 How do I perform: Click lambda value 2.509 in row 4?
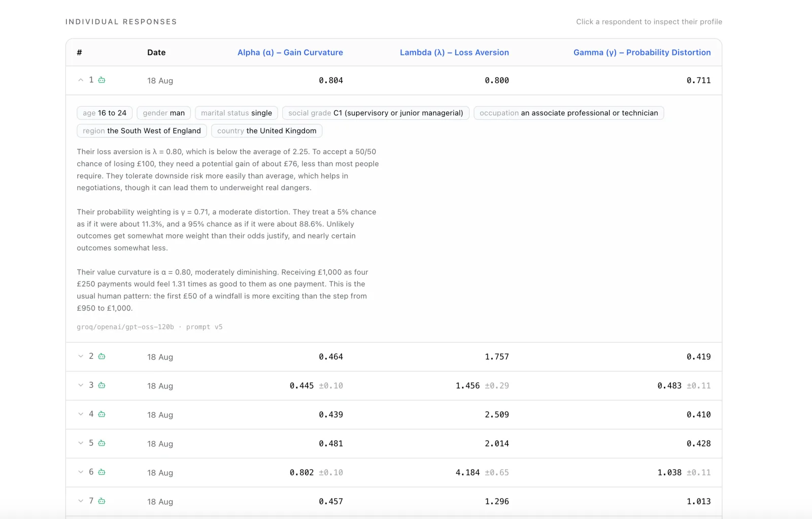point(497,414)
